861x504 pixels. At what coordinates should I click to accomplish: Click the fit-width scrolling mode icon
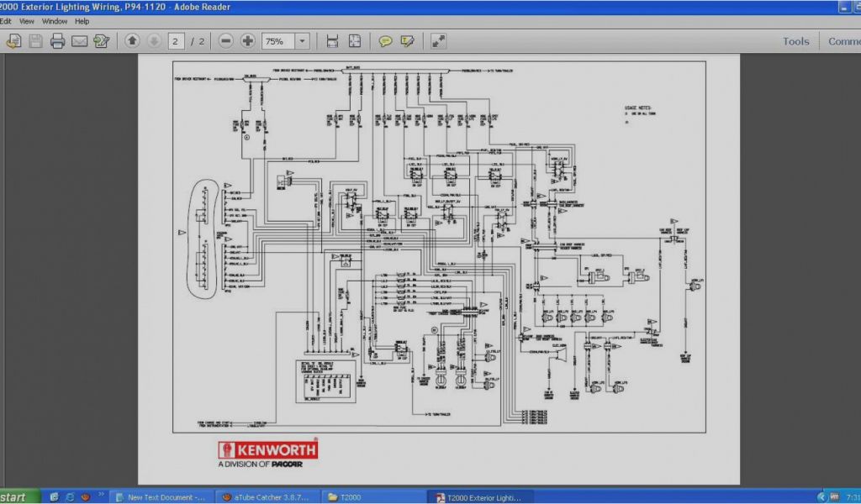332,40
